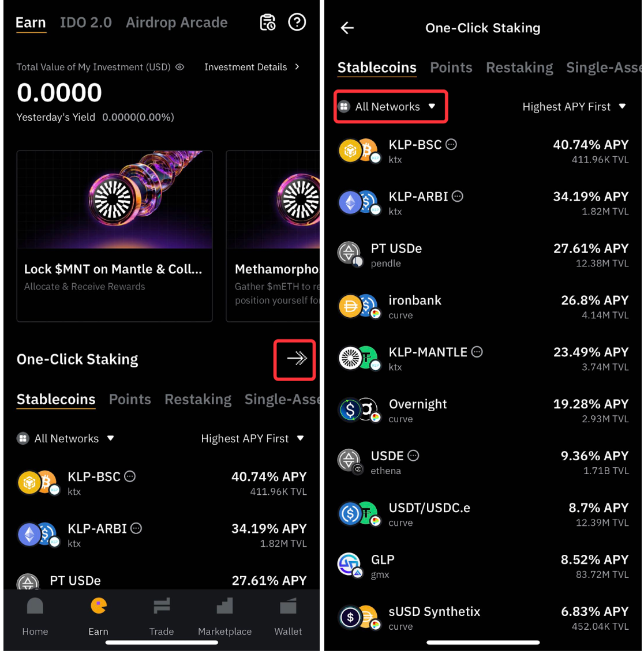
Task: Tap the back arrow on One-Click Staking
Action: (347, 28)
